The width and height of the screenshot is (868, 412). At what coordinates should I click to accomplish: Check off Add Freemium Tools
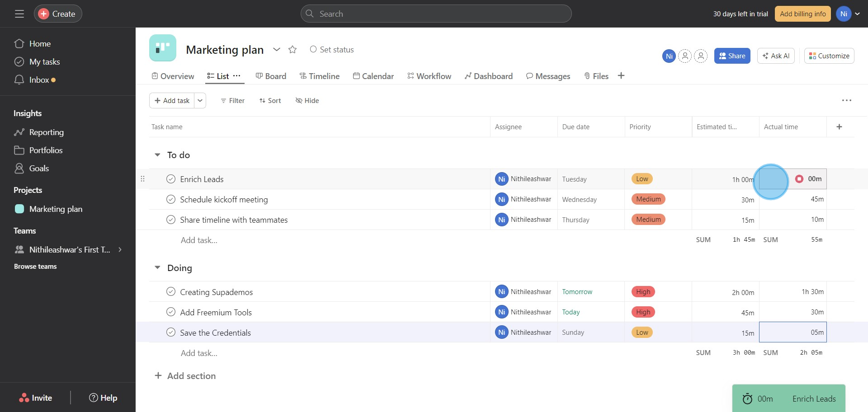(x=171, y=312)
